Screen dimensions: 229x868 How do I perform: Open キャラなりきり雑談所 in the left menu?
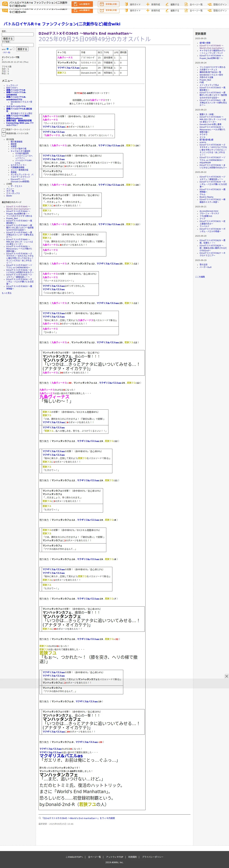coord(20,151)
